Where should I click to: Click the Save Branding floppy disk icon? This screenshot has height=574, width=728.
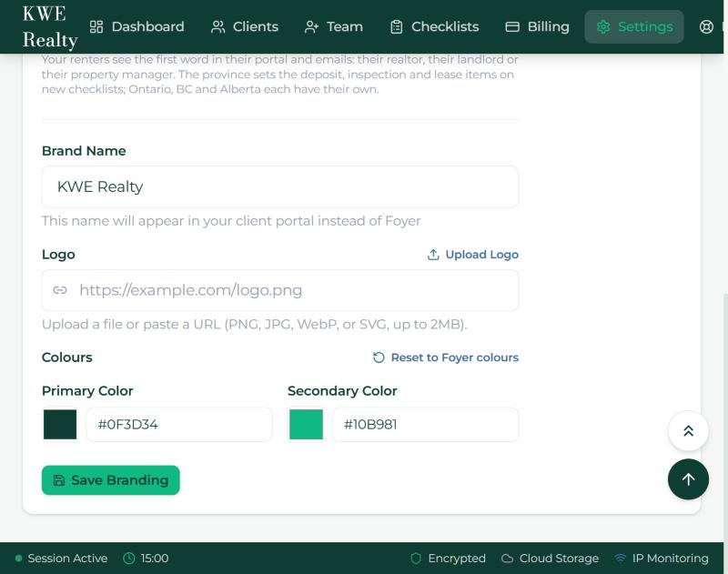(59, 480)
